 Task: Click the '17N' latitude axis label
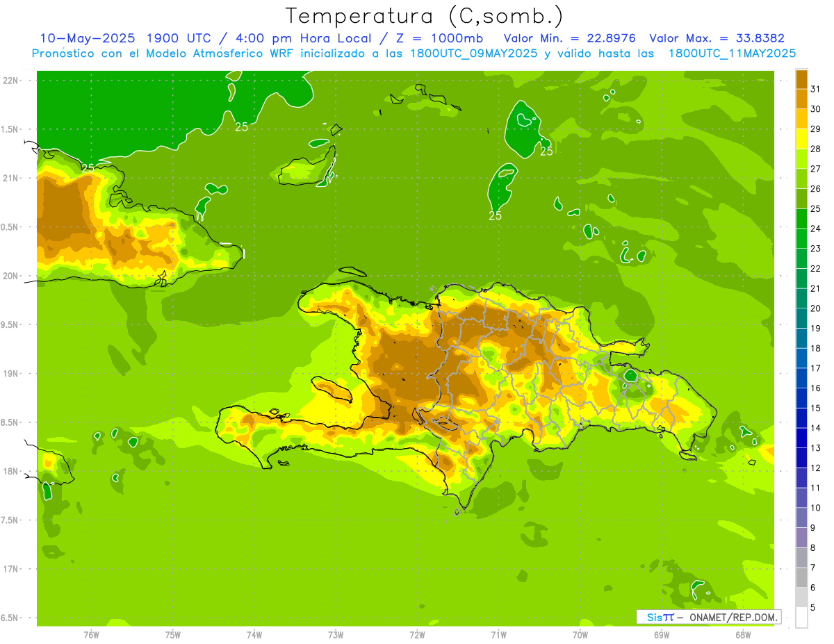(x=12, y=569)
